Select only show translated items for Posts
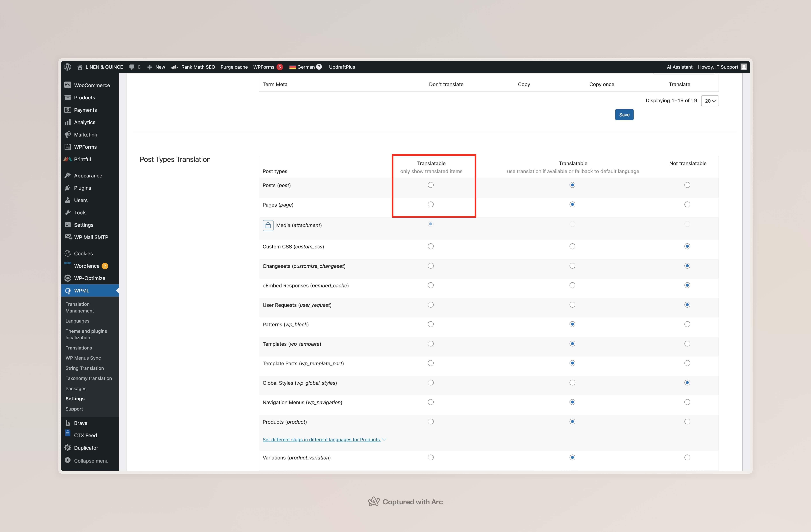Viewport: 811px width, 532px height. (x=431, y=185)
